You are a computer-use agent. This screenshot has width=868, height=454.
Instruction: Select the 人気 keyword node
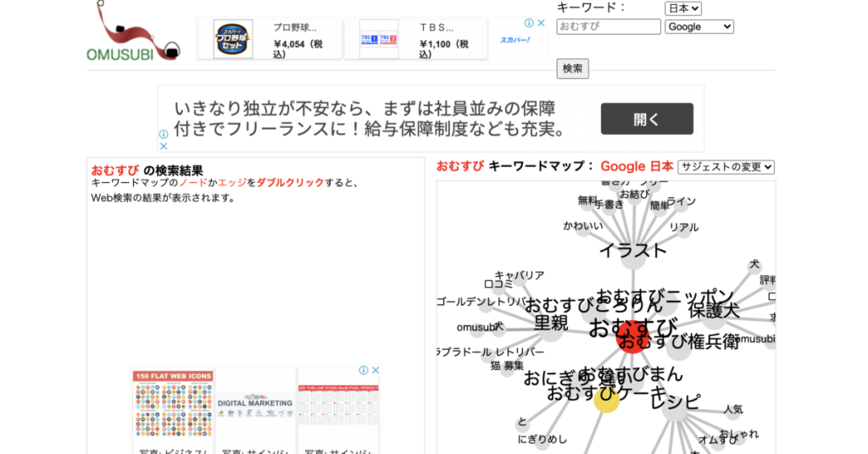point(733,410)
